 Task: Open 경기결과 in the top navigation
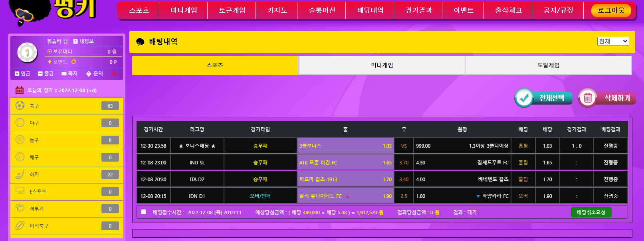(418, 10)
